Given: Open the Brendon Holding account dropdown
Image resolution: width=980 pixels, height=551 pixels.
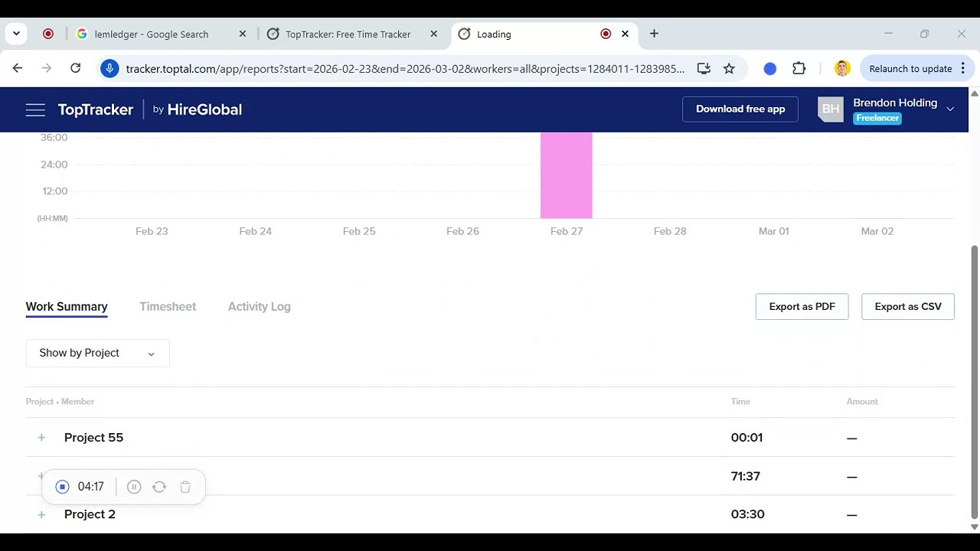Looking at the screenshot, I should [950, 109].
